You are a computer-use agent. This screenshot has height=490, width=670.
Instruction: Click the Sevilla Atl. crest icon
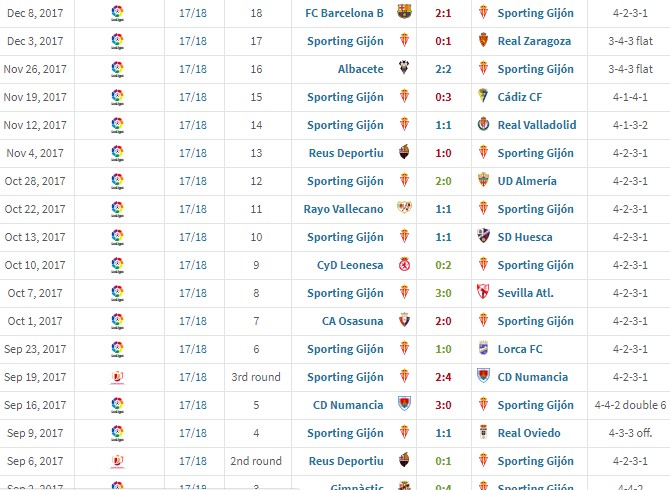[x=483, y=292]
